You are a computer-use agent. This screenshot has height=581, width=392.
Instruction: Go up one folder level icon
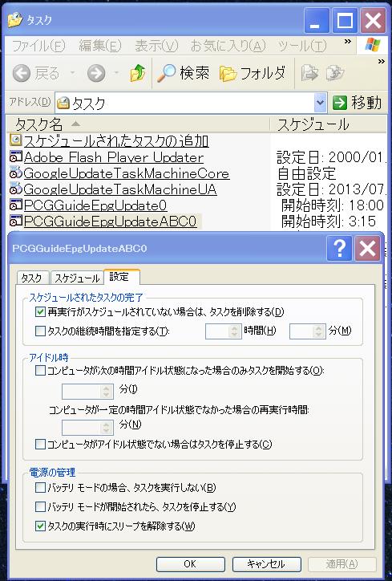coord(138,72)
